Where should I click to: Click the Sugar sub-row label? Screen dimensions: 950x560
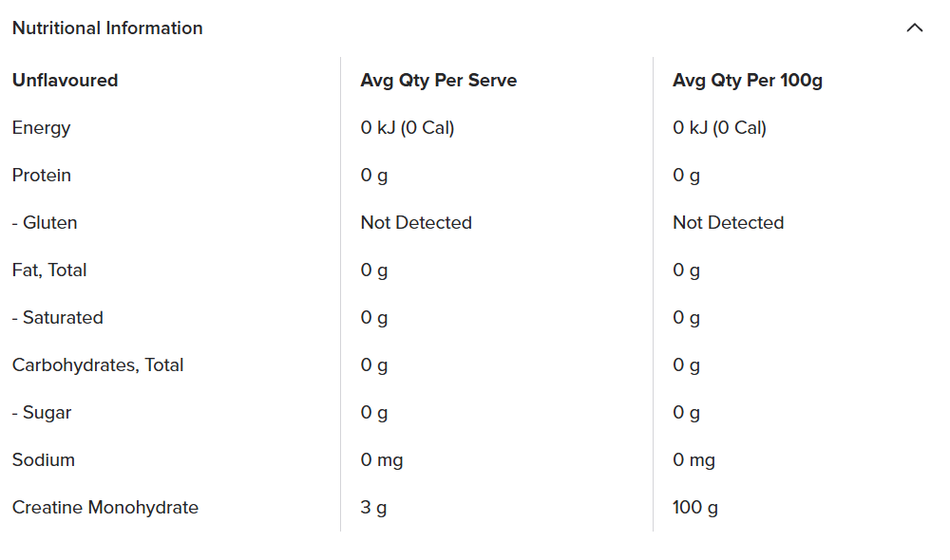(x=41, y=413)
